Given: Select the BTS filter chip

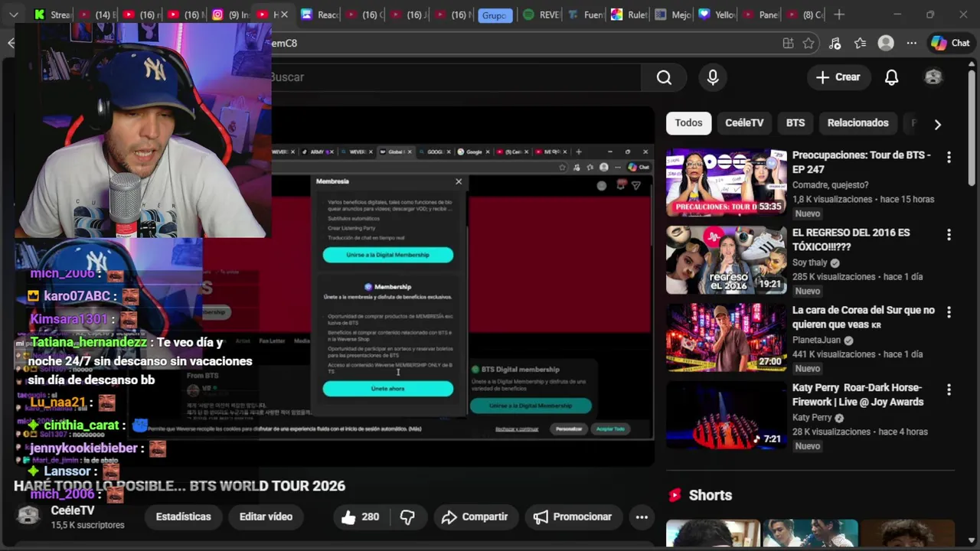Looking at the screenshot, I should click(x=795, y=123).
